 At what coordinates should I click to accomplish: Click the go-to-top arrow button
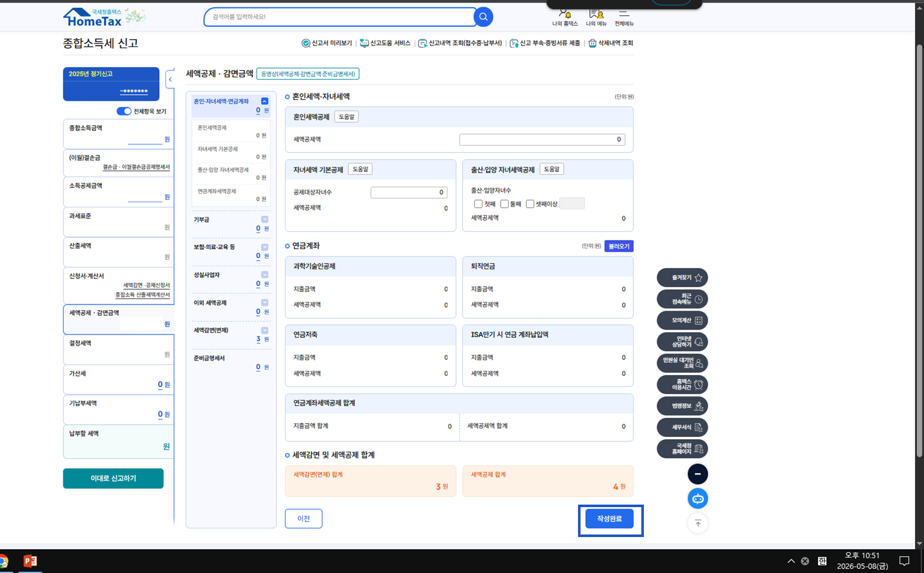[698, 523]
